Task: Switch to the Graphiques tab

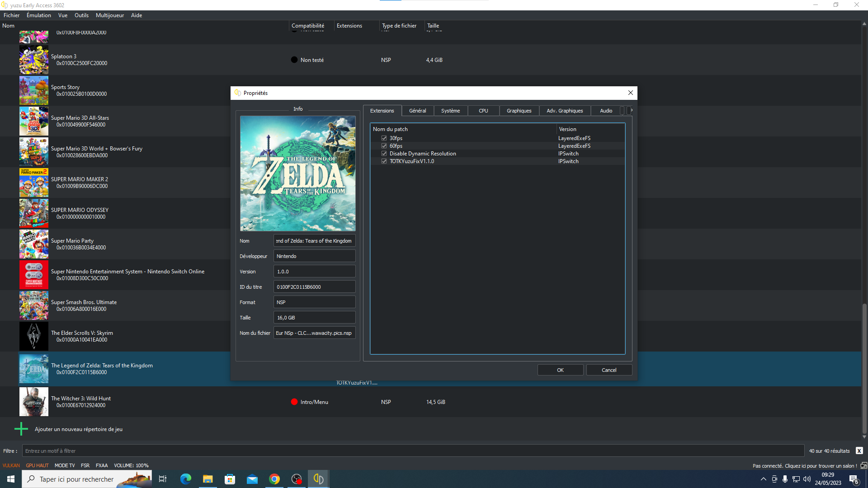Action: (519, 111)
